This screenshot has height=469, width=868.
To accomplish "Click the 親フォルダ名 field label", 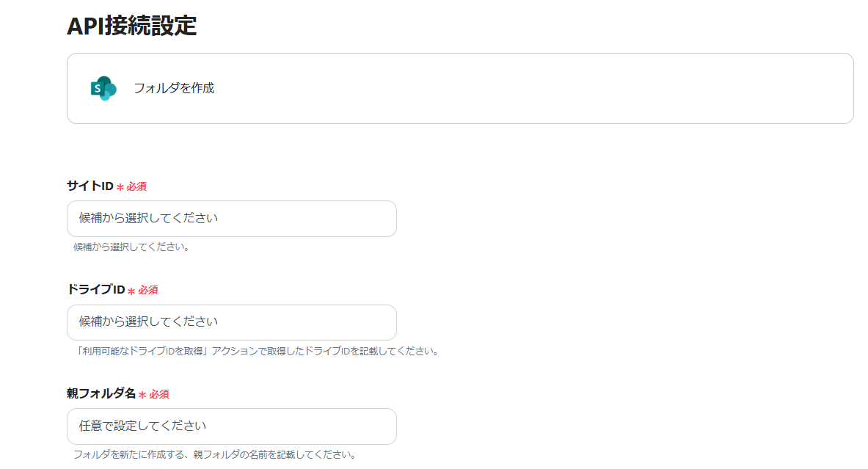I will pyautogui.click(x=101, y=394).
